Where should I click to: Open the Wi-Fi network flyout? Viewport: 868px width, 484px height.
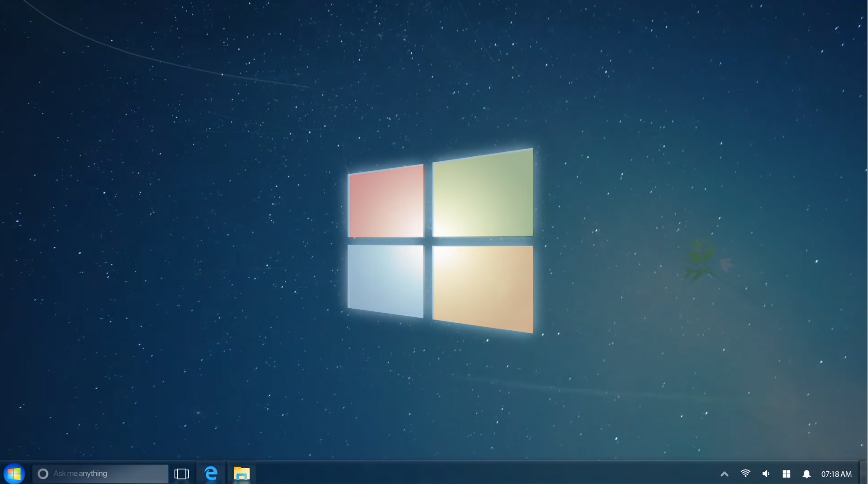pyautogui.click(x=745, y=474)
